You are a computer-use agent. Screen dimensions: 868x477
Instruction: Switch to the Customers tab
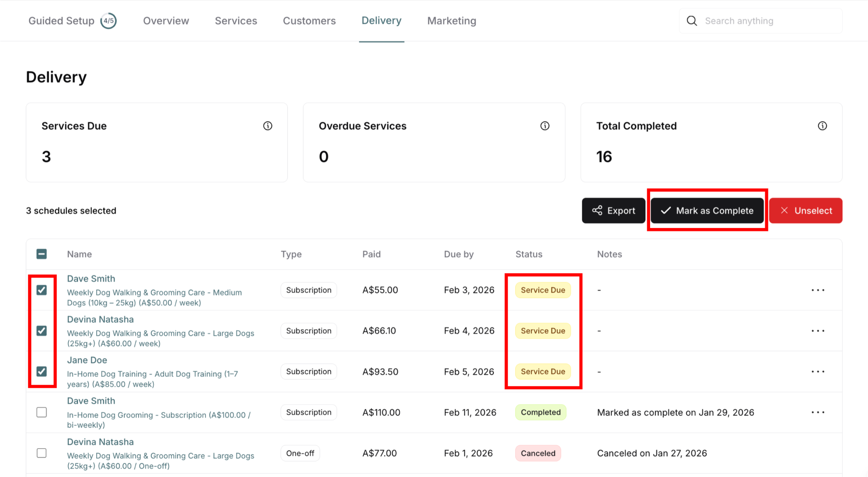(x=309, y=21)
